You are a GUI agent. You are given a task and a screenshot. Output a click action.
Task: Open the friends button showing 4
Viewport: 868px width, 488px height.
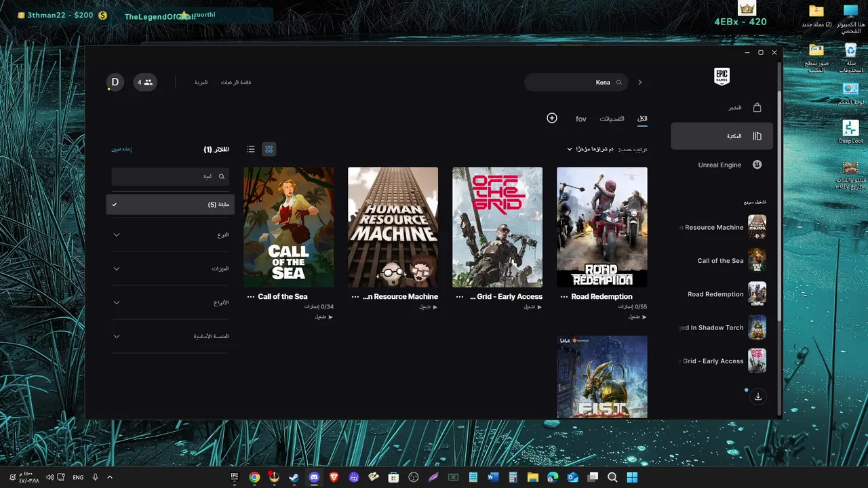point(145,82)
